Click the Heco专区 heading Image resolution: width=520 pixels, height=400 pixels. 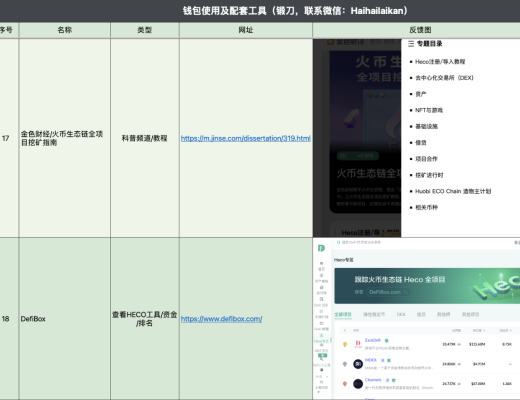(343, 260)
